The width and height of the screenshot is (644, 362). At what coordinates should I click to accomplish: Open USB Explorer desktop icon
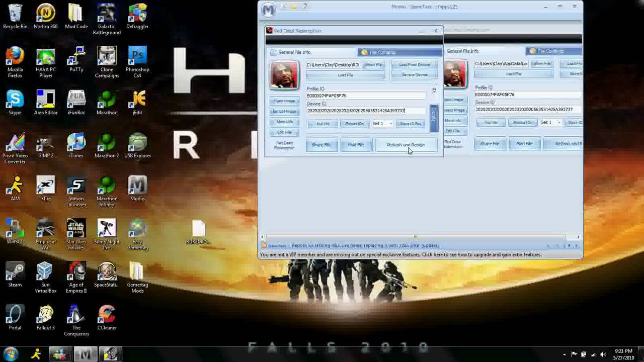(x=137, y=146)
